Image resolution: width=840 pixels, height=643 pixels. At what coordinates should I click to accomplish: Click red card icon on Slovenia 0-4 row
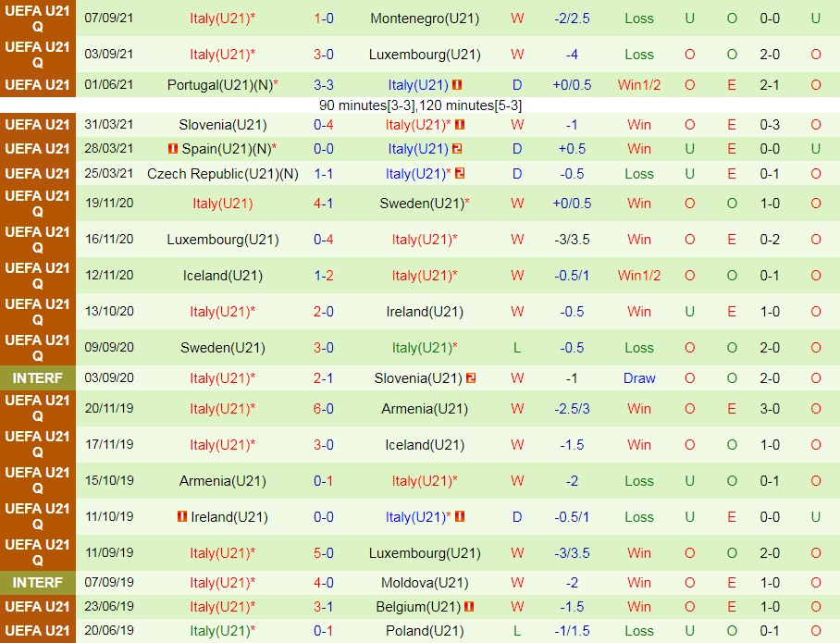click(x=460, y=125)
